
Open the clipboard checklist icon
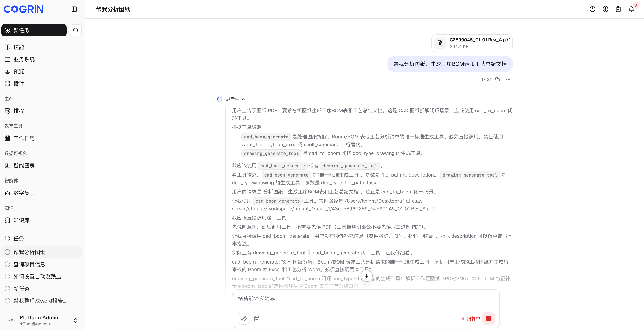tap(618, 9)
